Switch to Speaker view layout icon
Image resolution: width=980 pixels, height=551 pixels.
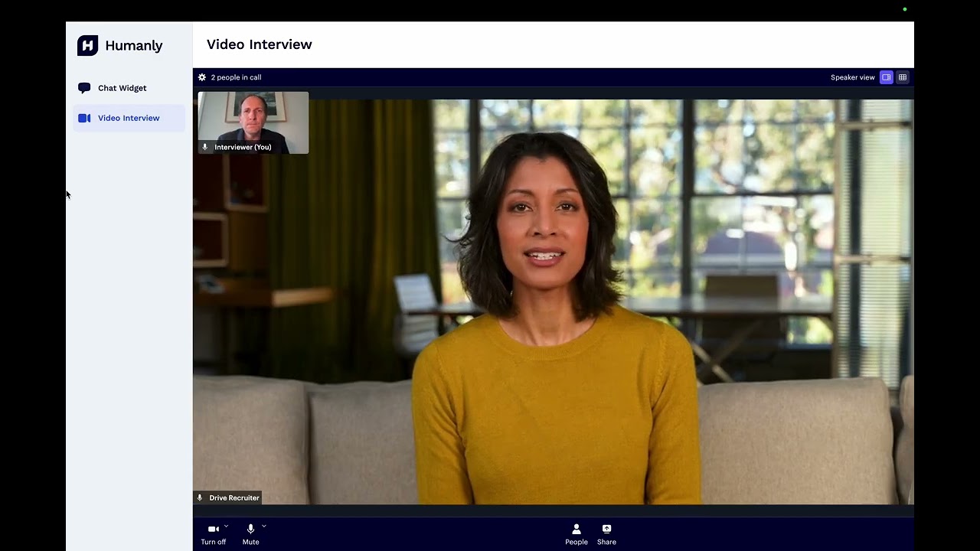click(x=887, y=77)
